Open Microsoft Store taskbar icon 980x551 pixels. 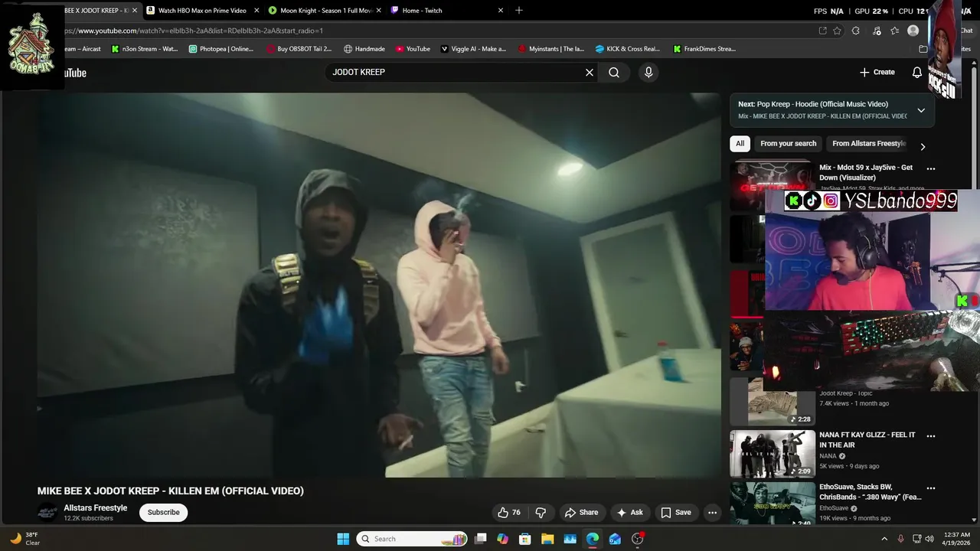click(x=525, y=539)
